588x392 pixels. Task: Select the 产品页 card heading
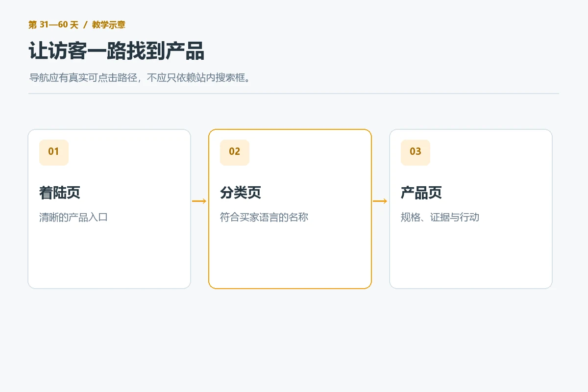(x=421, y=193)
